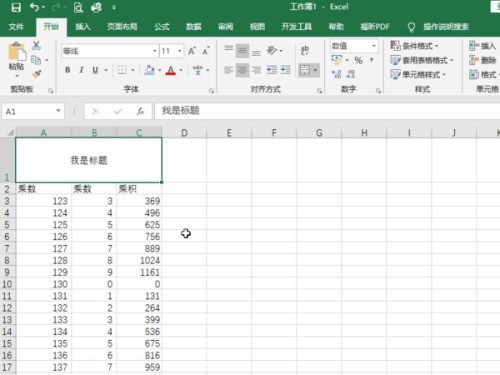Click the Paste clipboard icon
The image size is (500, 375).
coord(16,52)
